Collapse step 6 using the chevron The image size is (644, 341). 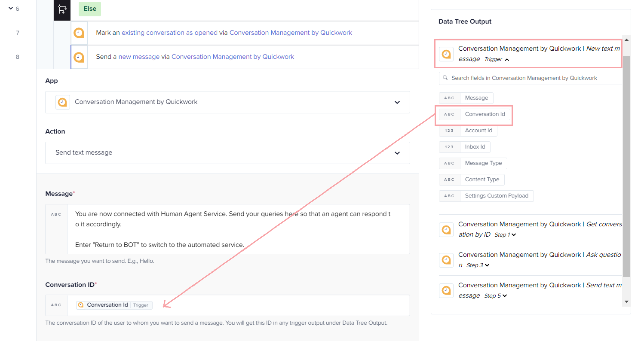click(10, 9)
